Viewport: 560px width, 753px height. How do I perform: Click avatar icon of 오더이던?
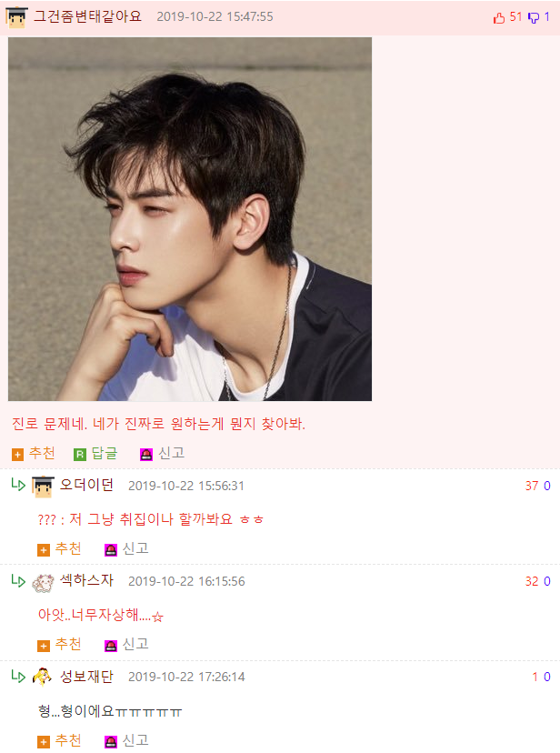pyautogui.click(x=43, y=486)
